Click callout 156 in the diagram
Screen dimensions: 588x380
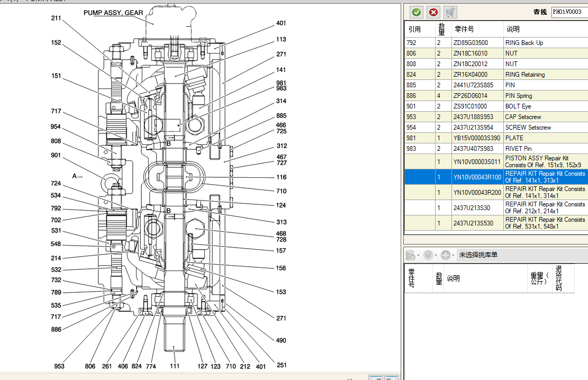281,268
